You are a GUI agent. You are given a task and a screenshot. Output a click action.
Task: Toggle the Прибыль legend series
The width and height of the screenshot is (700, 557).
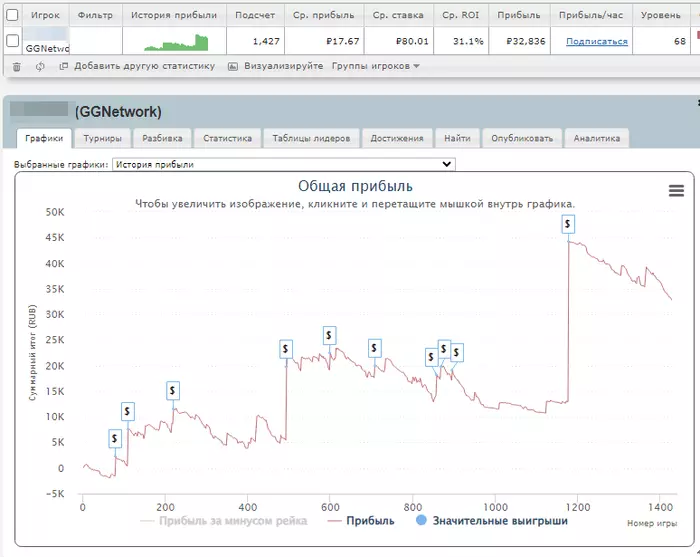coord(361,521)
